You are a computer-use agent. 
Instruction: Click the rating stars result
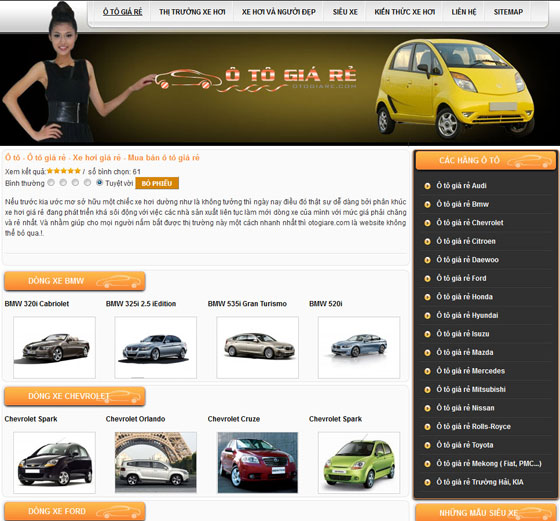click(64, 171)
